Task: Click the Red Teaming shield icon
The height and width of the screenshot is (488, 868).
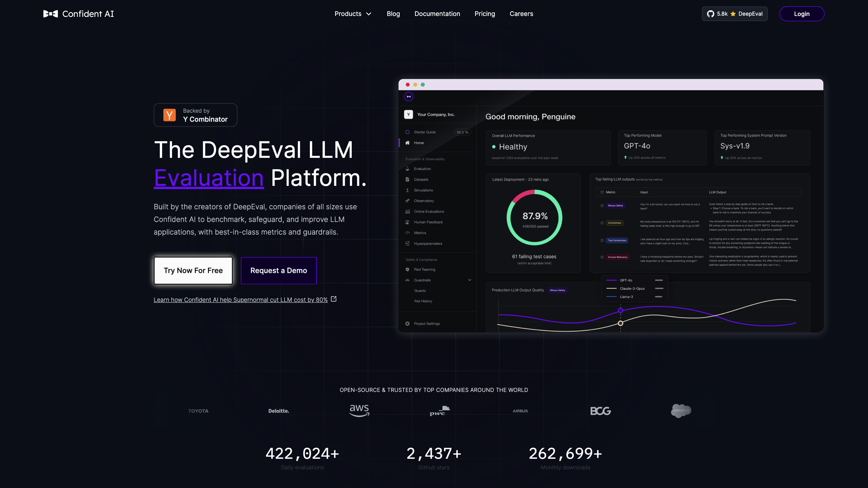Action: (407, 269)
